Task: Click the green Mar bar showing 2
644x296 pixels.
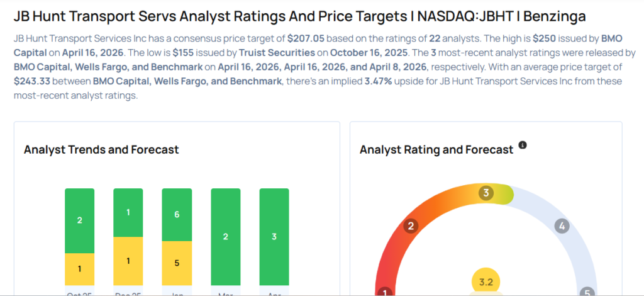Action: [225, 237]
